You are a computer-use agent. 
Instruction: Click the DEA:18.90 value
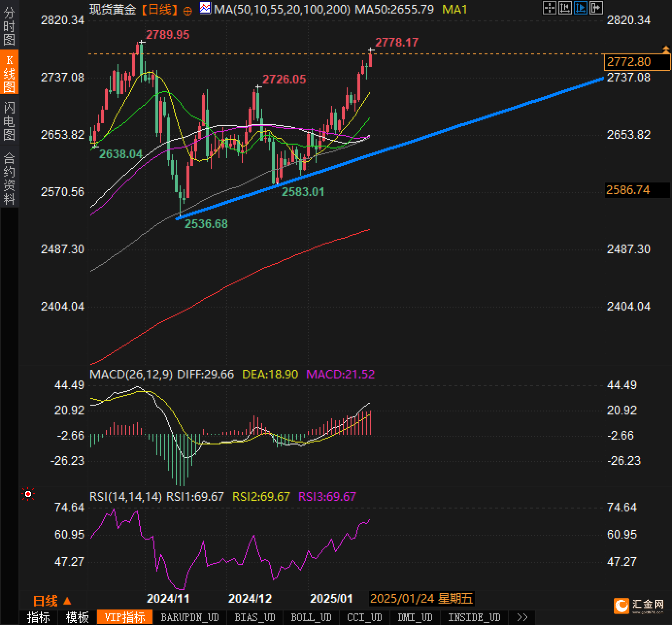coord(270,374)
